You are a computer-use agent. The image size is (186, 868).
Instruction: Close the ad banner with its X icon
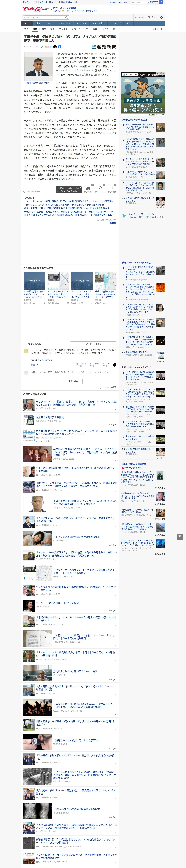tap(163, 74)
